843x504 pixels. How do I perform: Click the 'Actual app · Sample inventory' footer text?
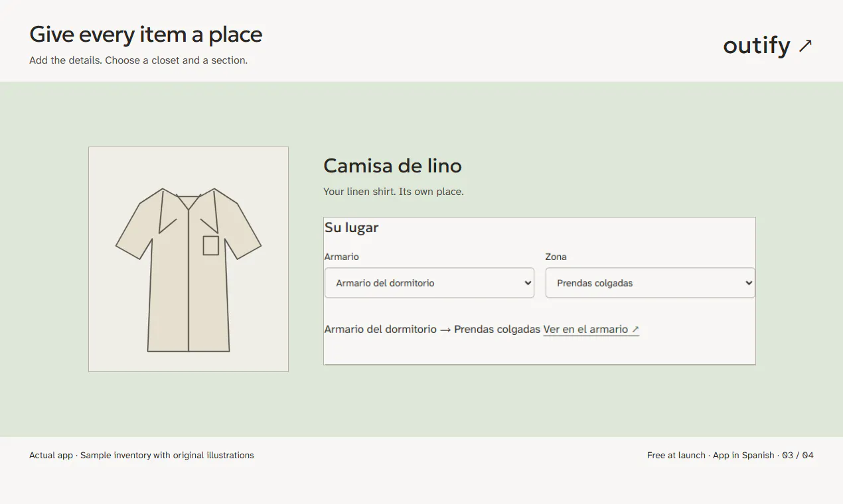pyautogui.click(x=141, y=456)
